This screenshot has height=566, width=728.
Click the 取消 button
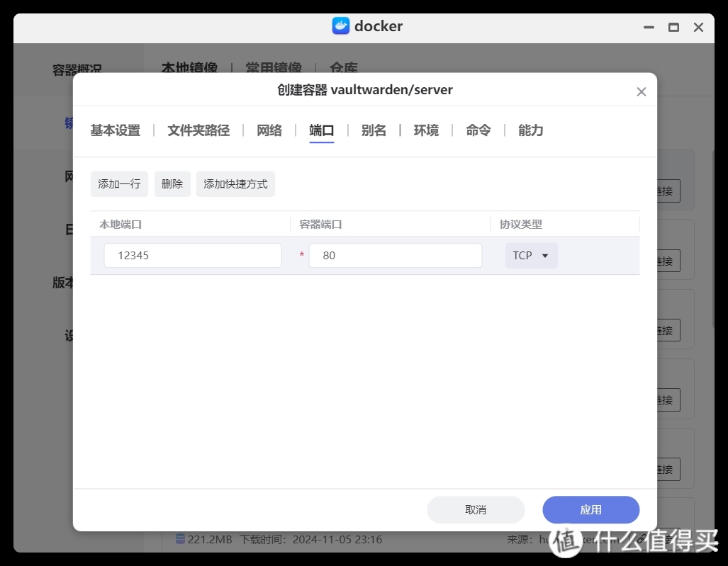[476, 510]
